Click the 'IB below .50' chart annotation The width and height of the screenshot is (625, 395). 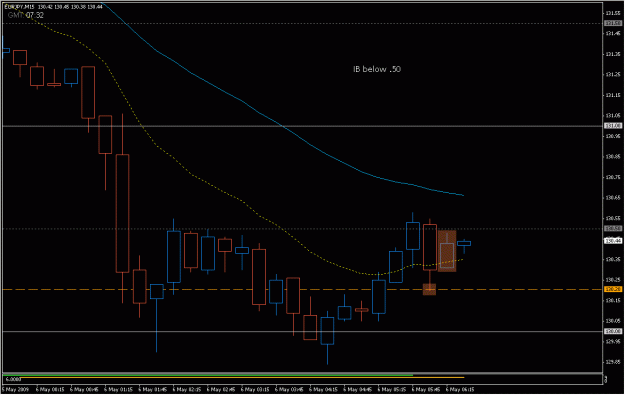point(377,69)
